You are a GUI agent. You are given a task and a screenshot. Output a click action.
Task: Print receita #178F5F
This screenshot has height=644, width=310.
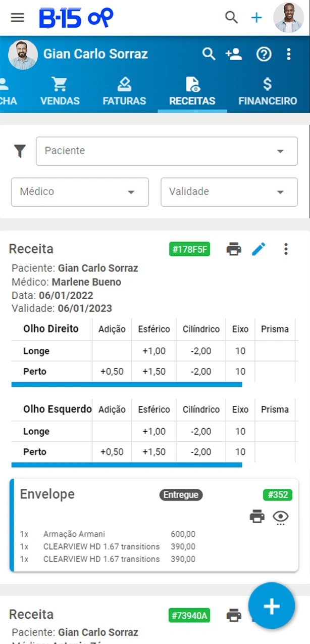point(234,249)
